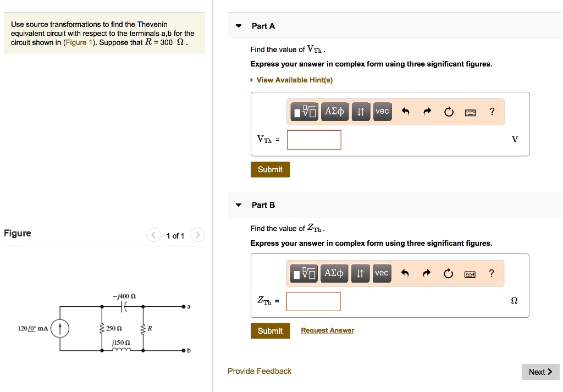Submit the Part A answer

tap(270, 169)
